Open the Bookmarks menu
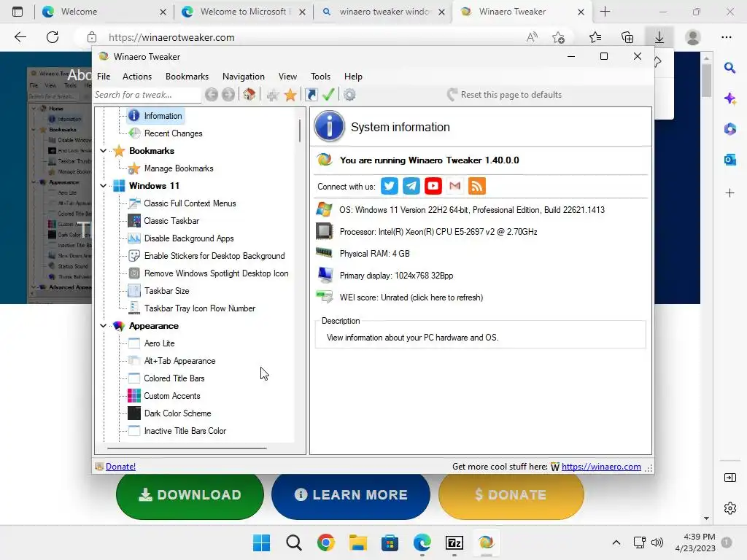Viewport: 747px width, 560px height. click(x=187, y=76)
